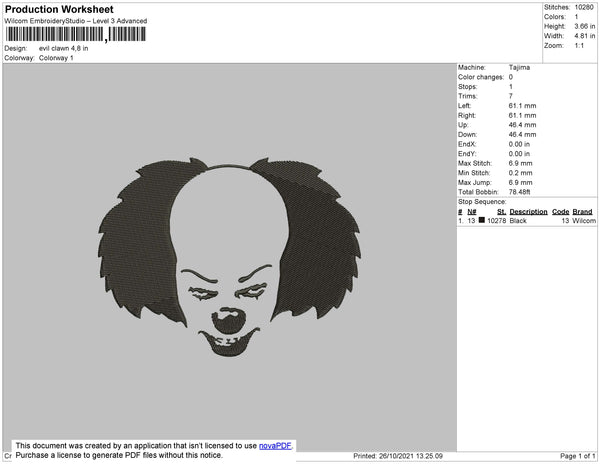This screenshot has width=600, height=464.
Task: Click the Wilcom brand entry in thread row
Action: (584, 220)
